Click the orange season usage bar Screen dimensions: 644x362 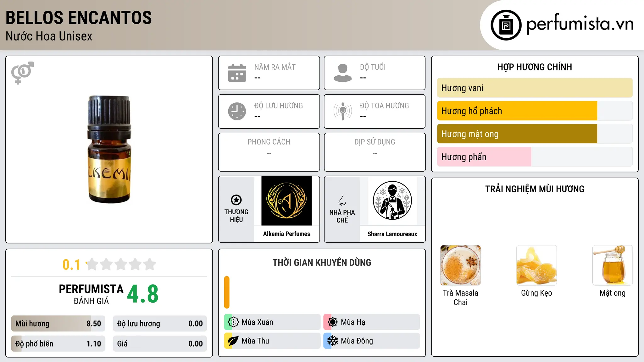tap(227, 292)
